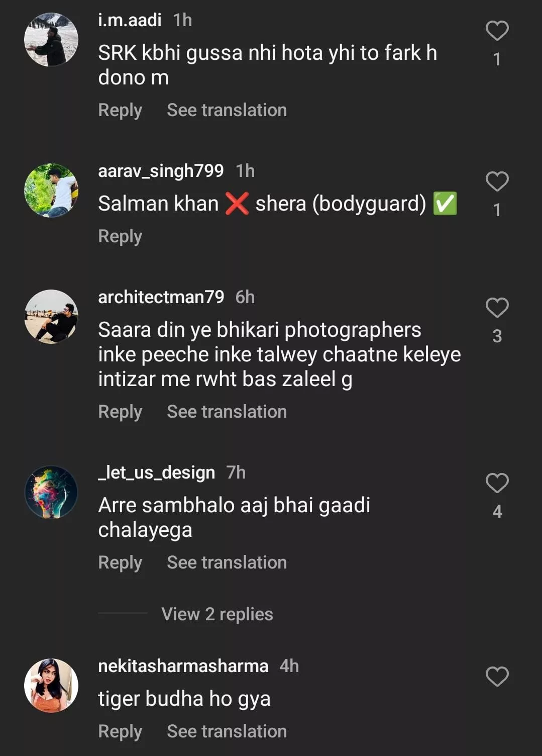
Task: Translate architectman79's comment
Action: pos(227,412)
